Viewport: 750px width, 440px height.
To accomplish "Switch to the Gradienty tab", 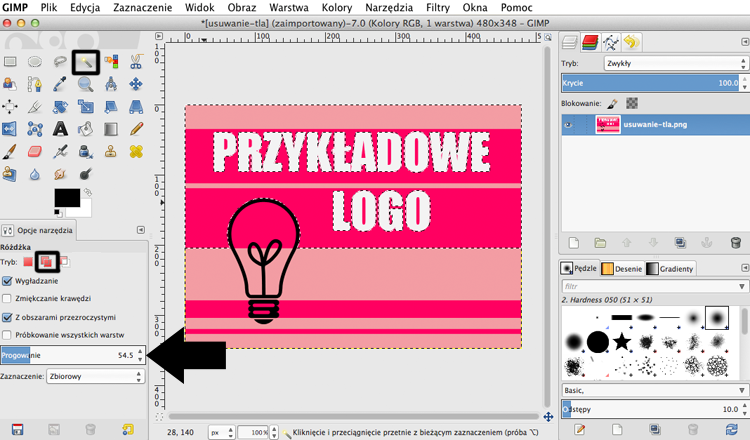I will coord(670,269).
